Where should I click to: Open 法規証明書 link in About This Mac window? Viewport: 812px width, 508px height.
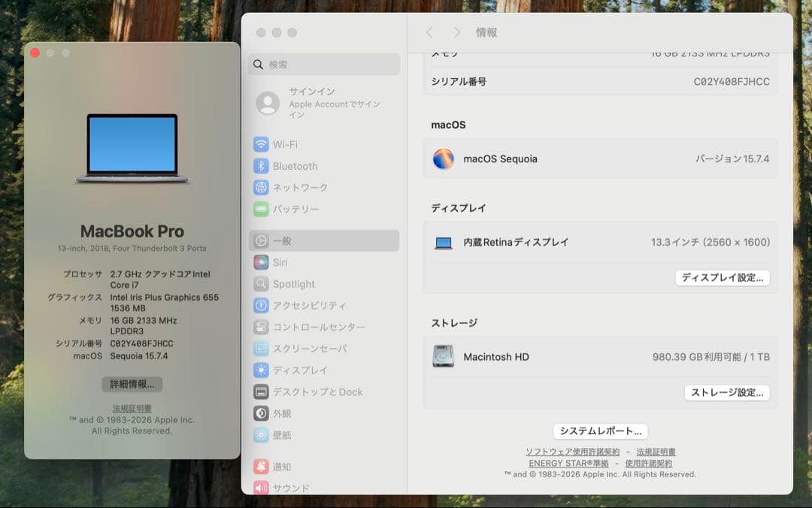pyautogui.click(x=132, y=409)
